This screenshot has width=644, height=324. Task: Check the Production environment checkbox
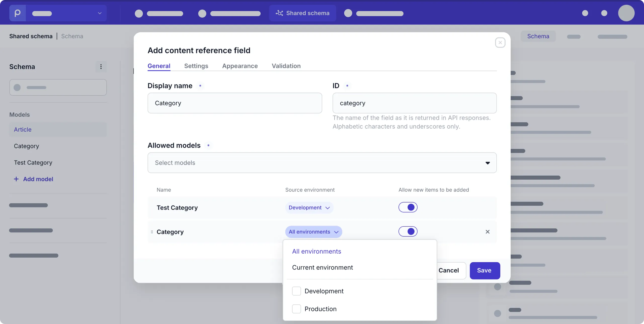(x=296, y=309)
